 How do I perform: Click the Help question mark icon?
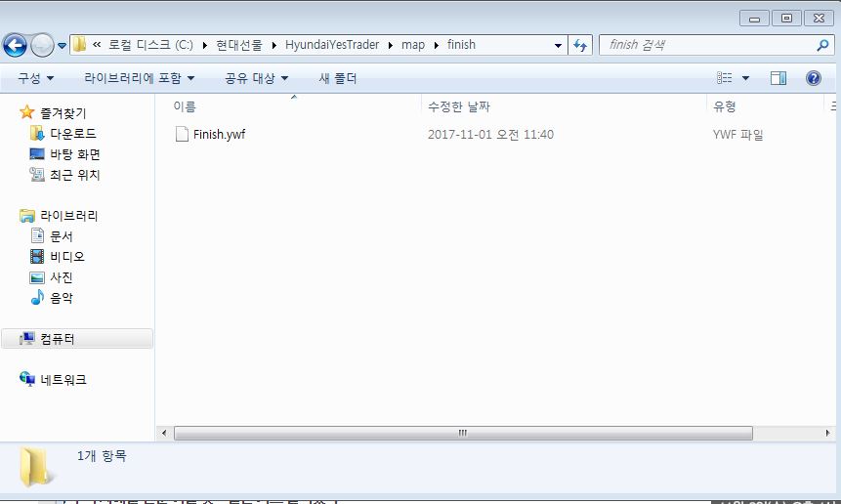[813, 78]
